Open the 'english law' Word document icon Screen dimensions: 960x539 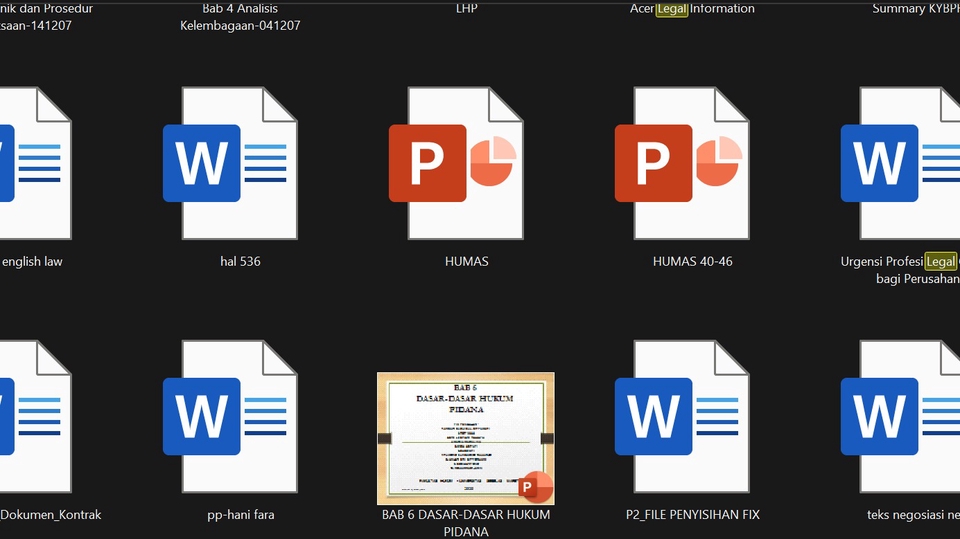(x=36, y=163)
